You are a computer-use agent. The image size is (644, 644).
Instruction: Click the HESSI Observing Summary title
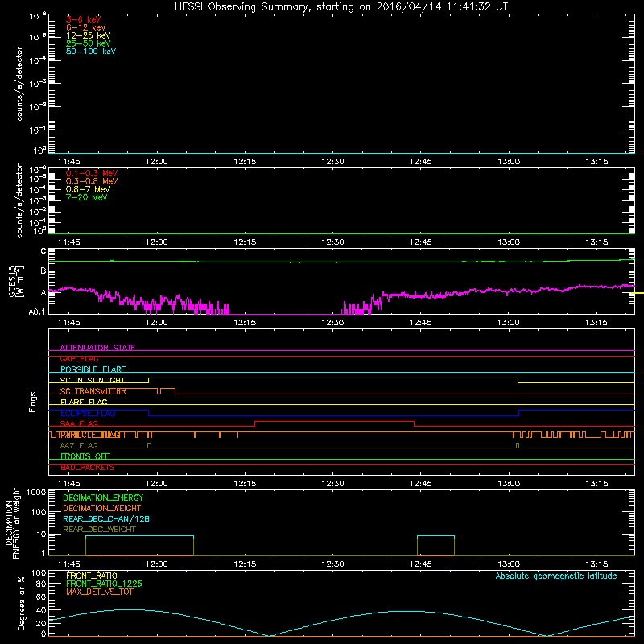coord(341,7)
